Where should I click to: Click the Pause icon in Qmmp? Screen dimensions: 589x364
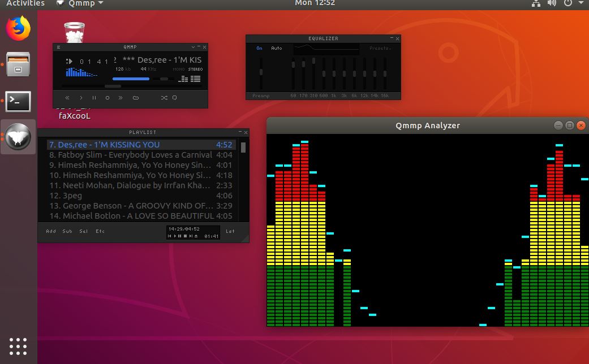[x=94, y=97]
